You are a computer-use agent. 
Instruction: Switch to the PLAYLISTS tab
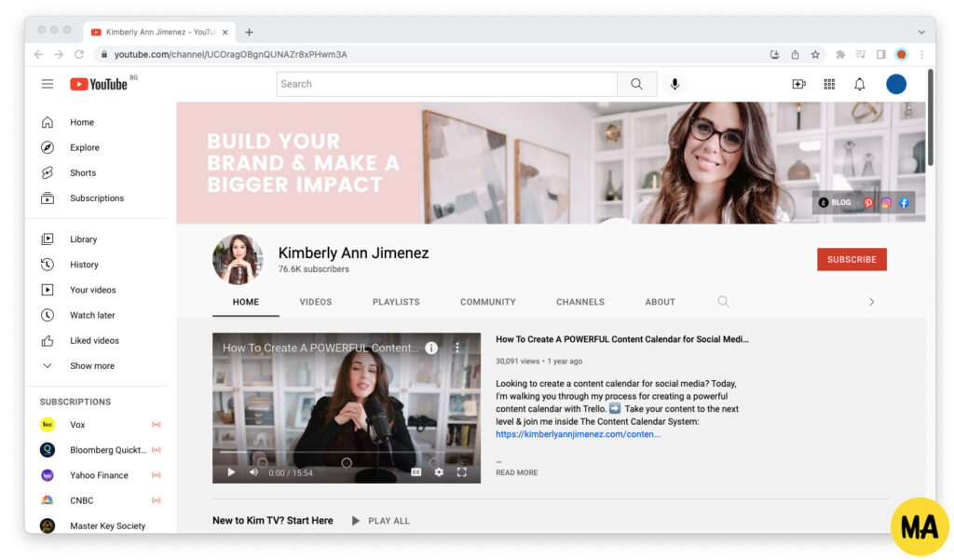coord(396,302)
